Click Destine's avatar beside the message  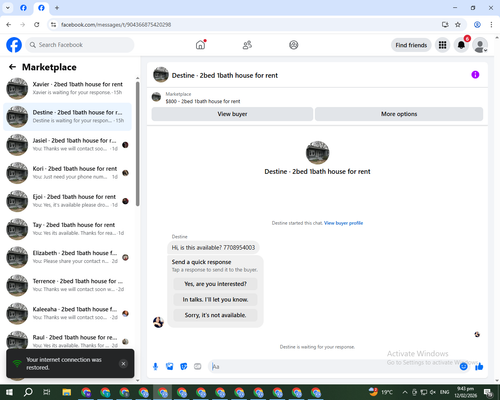click(x=158, y=322)
